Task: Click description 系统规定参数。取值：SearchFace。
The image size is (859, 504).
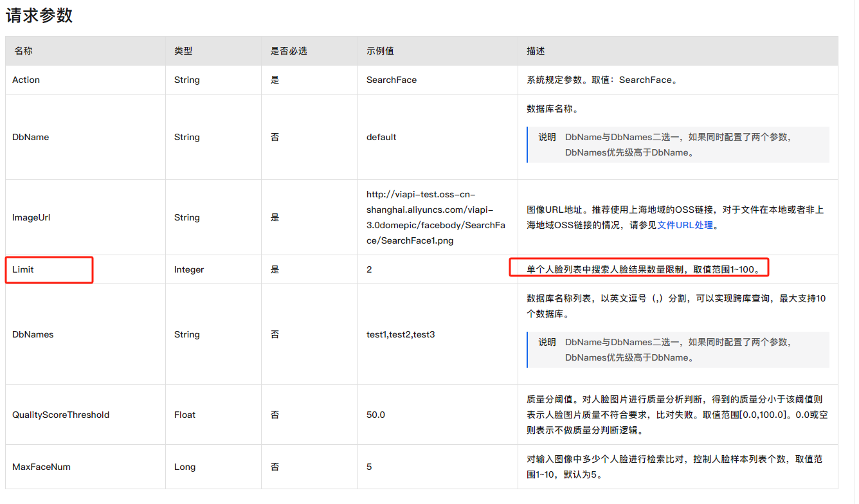Action: point(602,80)
